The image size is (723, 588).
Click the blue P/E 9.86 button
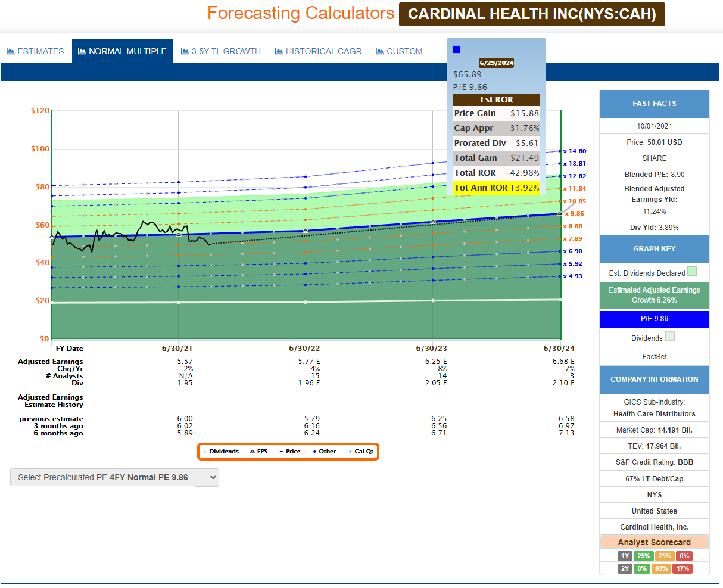point(654,319)
